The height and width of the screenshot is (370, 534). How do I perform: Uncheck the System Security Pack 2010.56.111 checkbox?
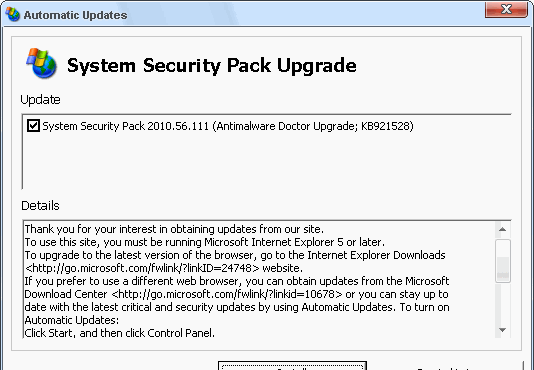[x=33, y=126]
